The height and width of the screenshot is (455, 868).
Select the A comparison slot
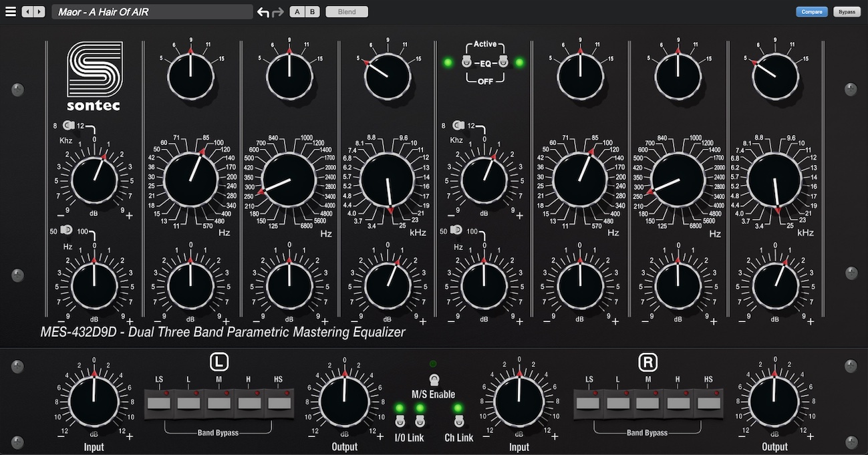(x=297, y=12)
